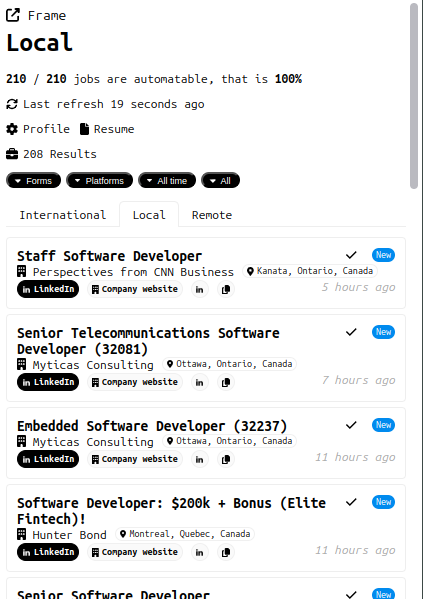Image resolution: width=423 pixels, height=599 pixels.
Task: Click 208 Results count text
Action: click(x=60, y=154)
